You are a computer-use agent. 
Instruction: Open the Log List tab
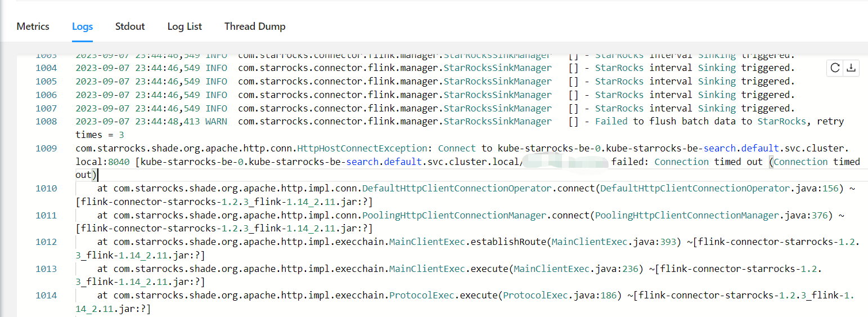185,26
